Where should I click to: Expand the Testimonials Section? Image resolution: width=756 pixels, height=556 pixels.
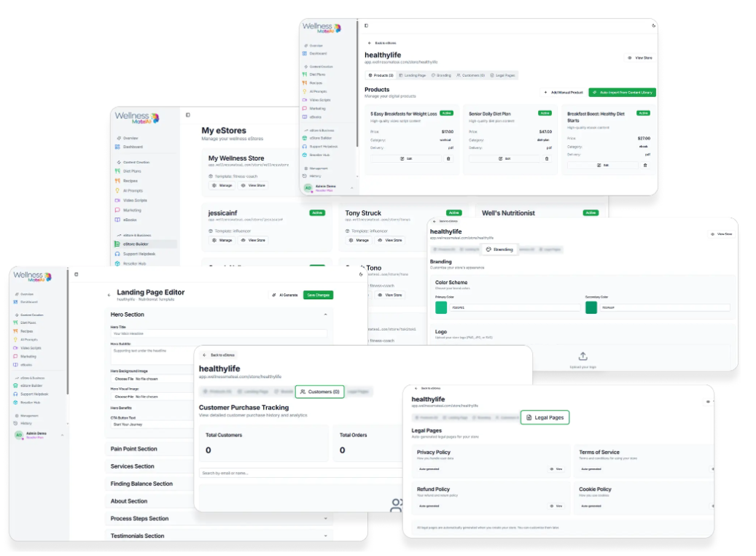coord(219,536)
